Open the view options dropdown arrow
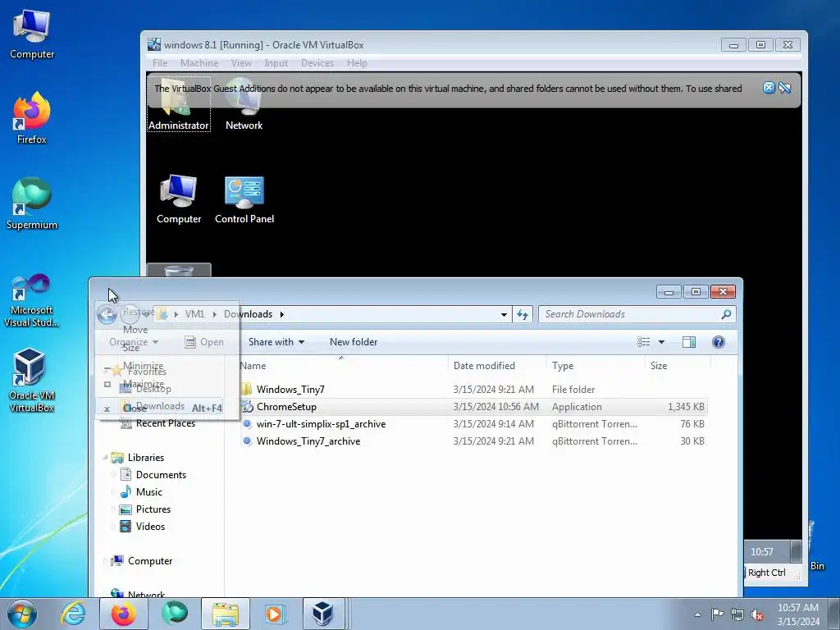 [x=661, y=342]
